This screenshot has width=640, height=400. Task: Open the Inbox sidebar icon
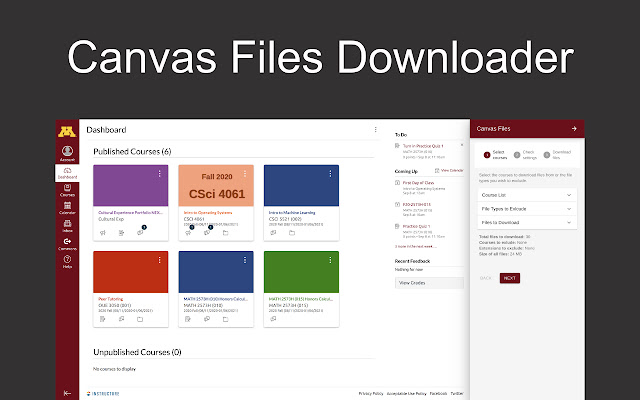(67, 226)
